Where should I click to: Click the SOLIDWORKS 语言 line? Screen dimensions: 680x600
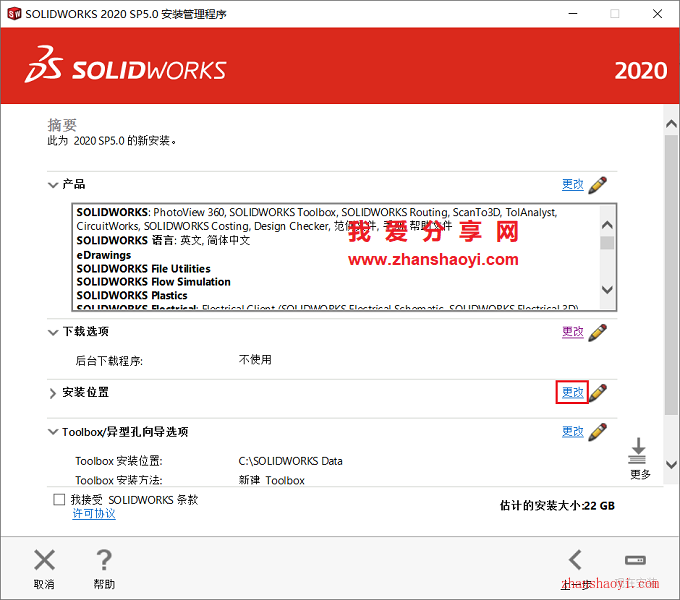click(163, 240)
